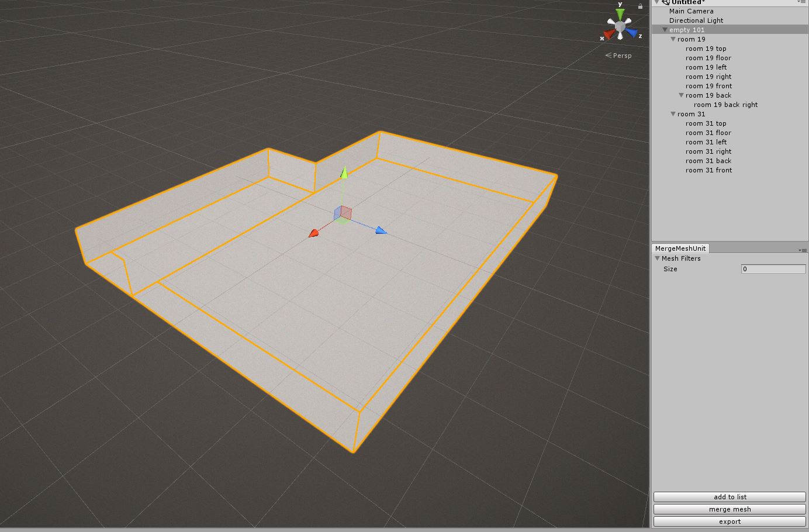809x532 pixels.
Task: Click the blue Z axis cone on the orientation gizmo
Action: [x=632, y=33]
